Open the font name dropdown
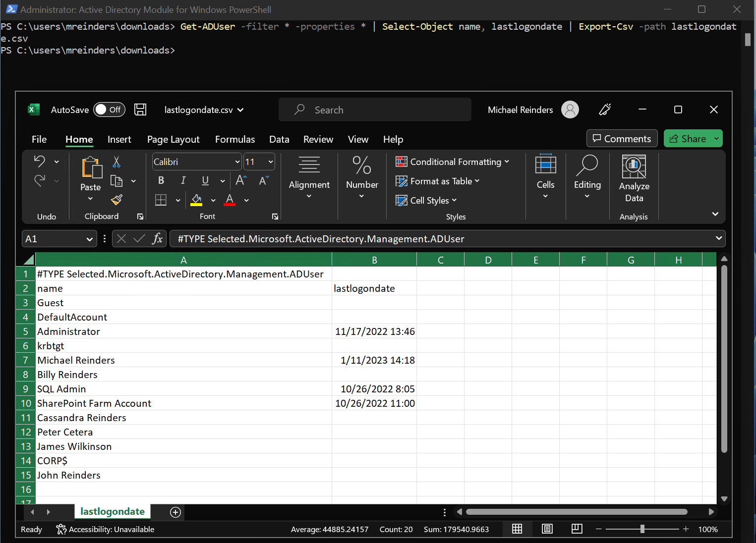The height and width of the screenshot is (543, 756). pyautogui.click(x=237, y=162)
